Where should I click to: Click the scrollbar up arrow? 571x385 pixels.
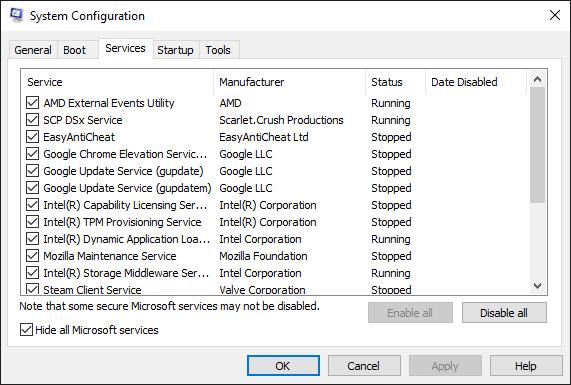click(x=537, y=79)
